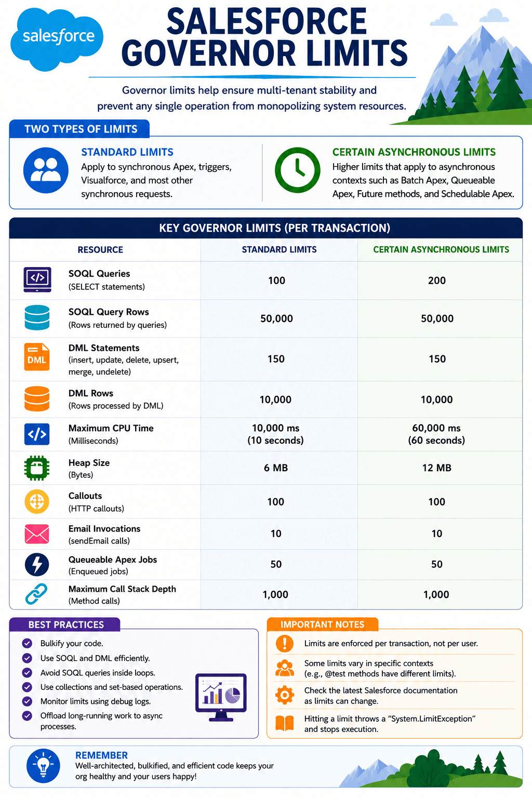Click the Salesforce Governor Limits title
The width and height of the screenshot is (532, 798).
pyautogui.click(x=265, y=37)
